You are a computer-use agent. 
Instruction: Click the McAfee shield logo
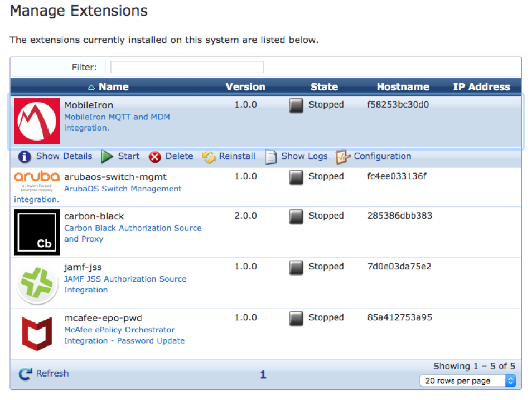tap(37, 334)
